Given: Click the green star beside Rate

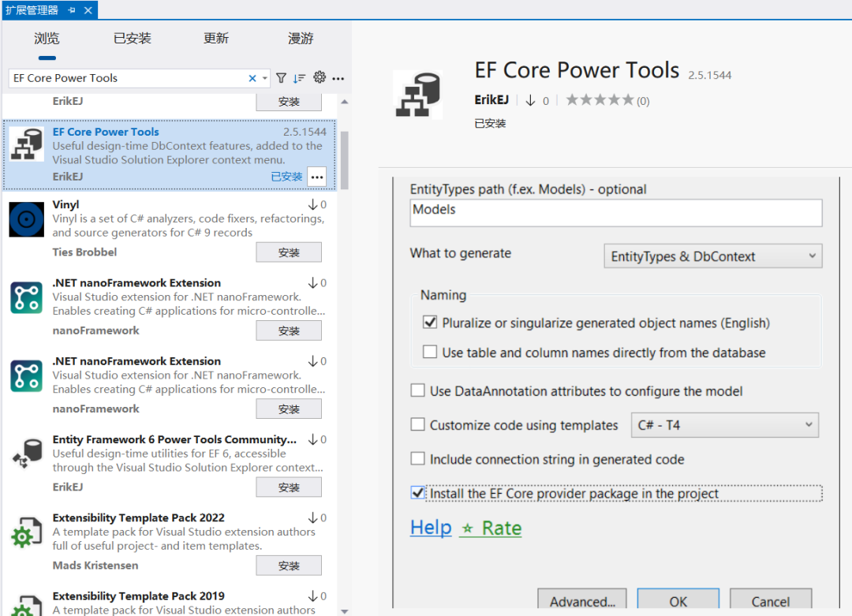Looking at the screenshot, I should click(x=467, y=528).
